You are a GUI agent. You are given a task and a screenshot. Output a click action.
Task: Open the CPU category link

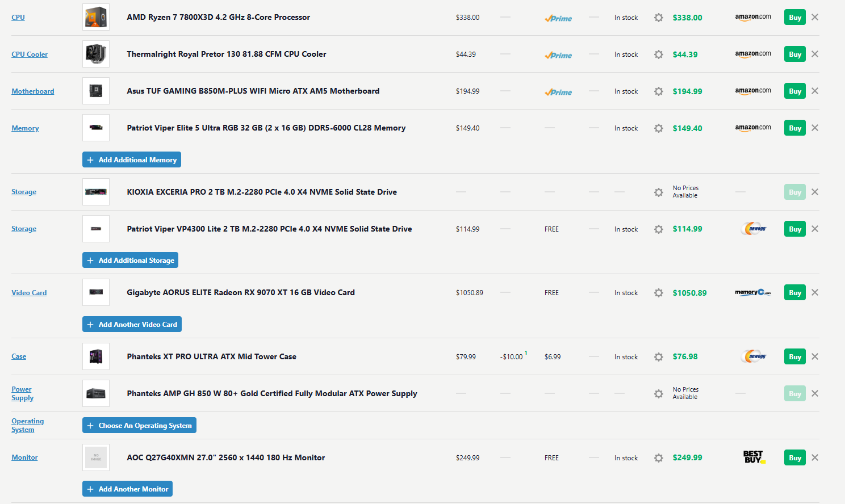coord(18,18)
